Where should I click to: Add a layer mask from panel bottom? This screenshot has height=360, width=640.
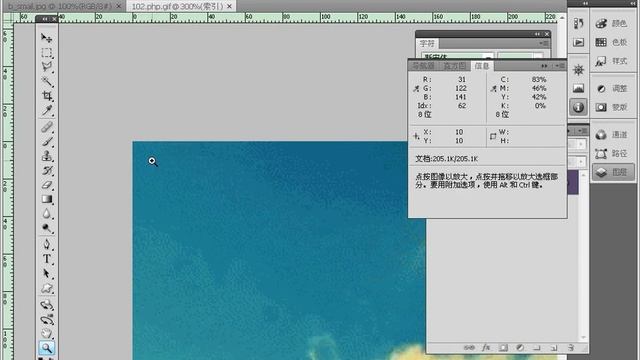tap(503, 348)
